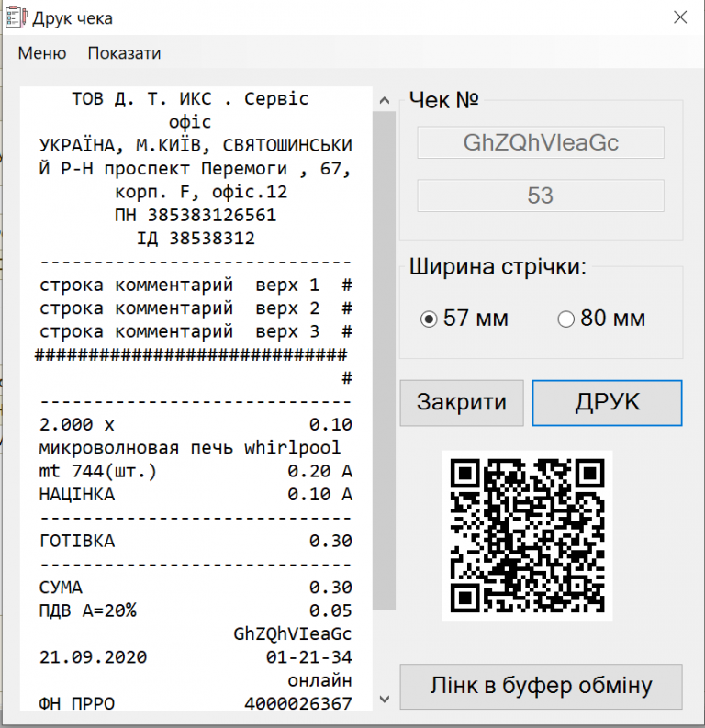Image resolution: width=705 pixels, height=728 pixels.
Task: Click the field containing 53
Action: [x=541, y=196]
